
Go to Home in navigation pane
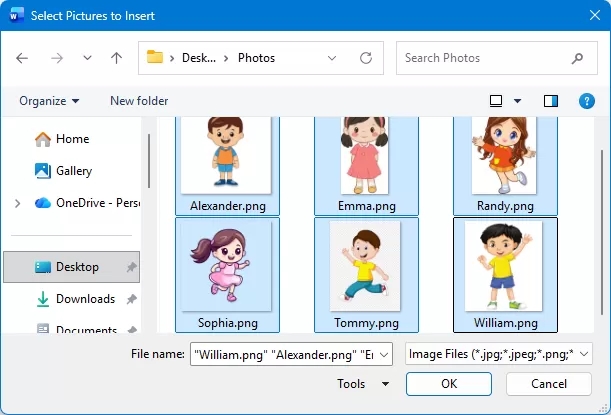[x=72, y=139]
